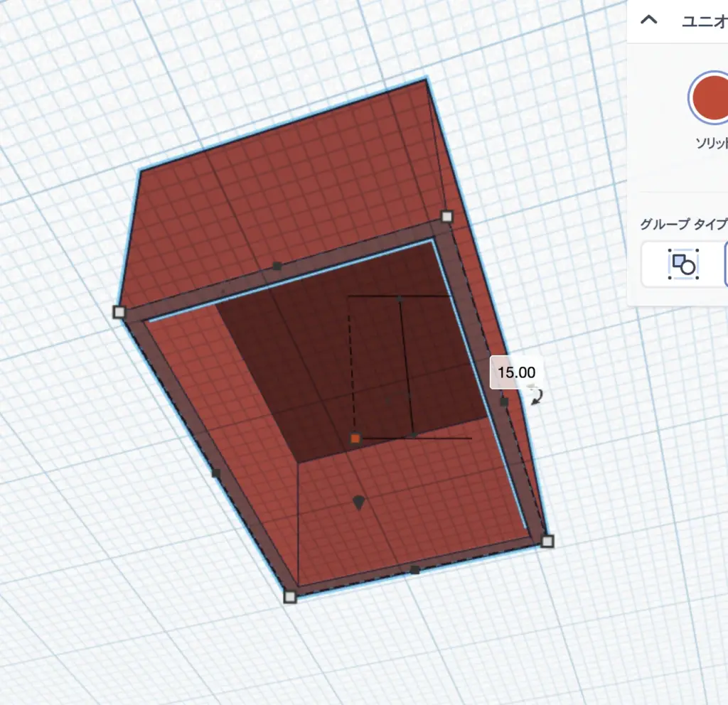Click the ソリッド label under the swatch
728x705 pixels.
pos(712,142)
